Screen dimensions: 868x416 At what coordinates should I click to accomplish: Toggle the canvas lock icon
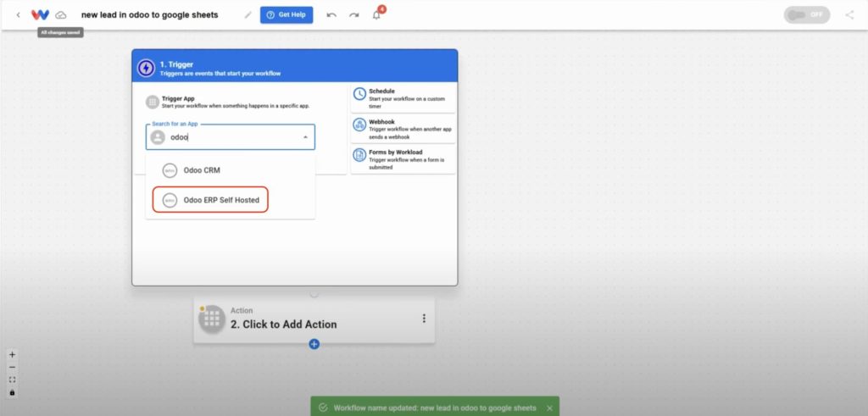click(12, 393)
